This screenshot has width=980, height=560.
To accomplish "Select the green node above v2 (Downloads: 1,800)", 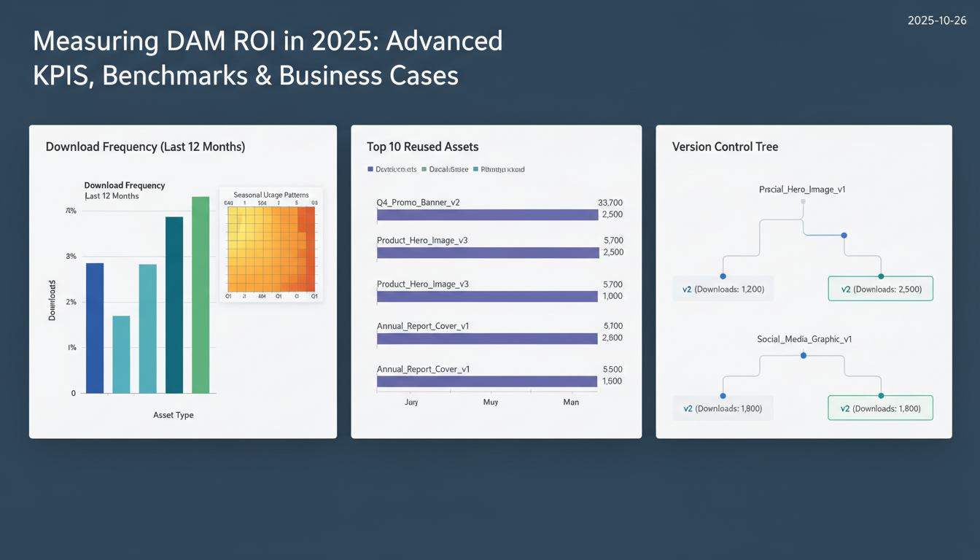I will point(880,394).
